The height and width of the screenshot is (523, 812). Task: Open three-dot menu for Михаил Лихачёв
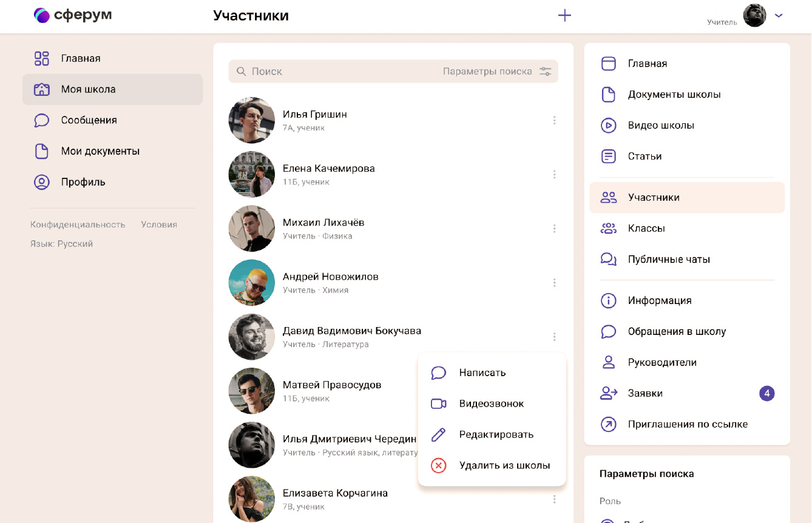[554, 229]
